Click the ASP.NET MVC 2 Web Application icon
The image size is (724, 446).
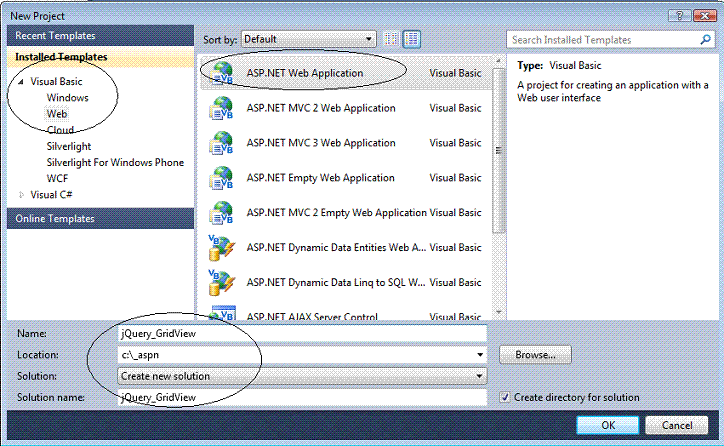[x=222, y=108]
